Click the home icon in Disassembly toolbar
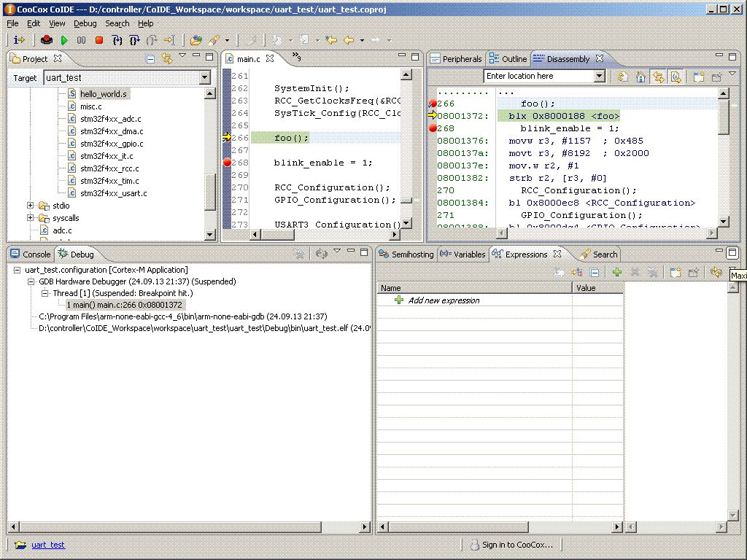 pyautogui.click(x=640, y=77)
